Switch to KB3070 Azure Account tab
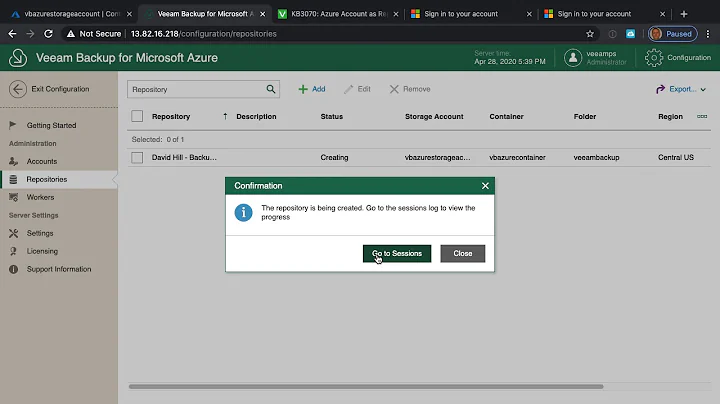The width and height of the screenshot is (720, 404). pyautogui.click(x=339, y=14)
